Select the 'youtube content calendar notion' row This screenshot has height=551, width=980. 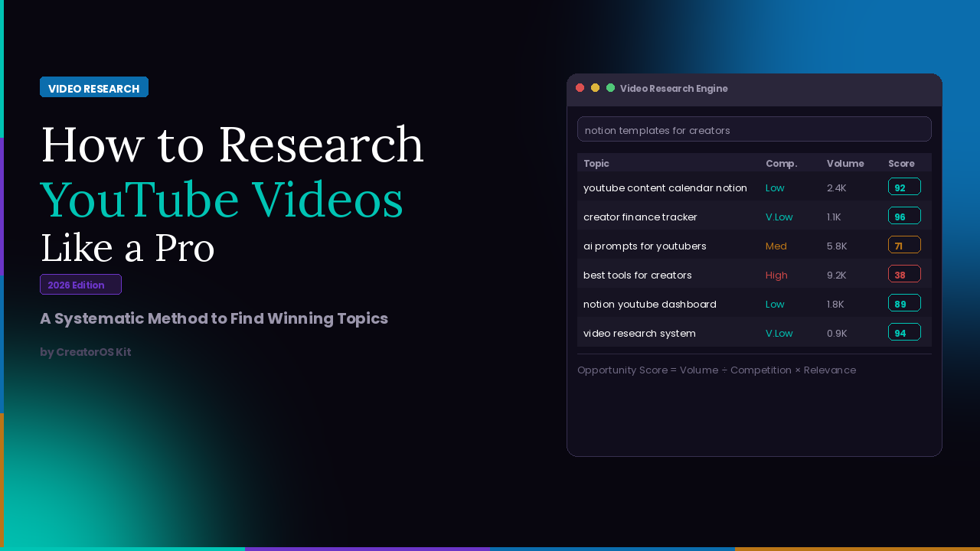pos(754,187)
